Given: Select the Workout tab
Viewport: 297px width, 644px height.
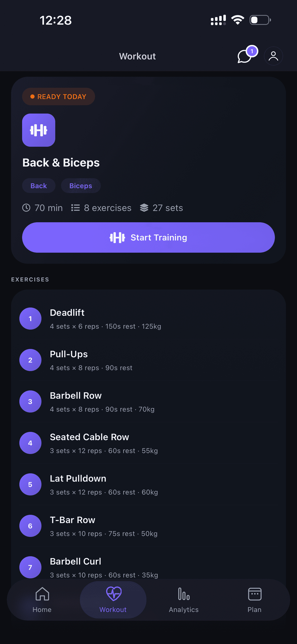Looking at the screenshot, I should (113, 600).
